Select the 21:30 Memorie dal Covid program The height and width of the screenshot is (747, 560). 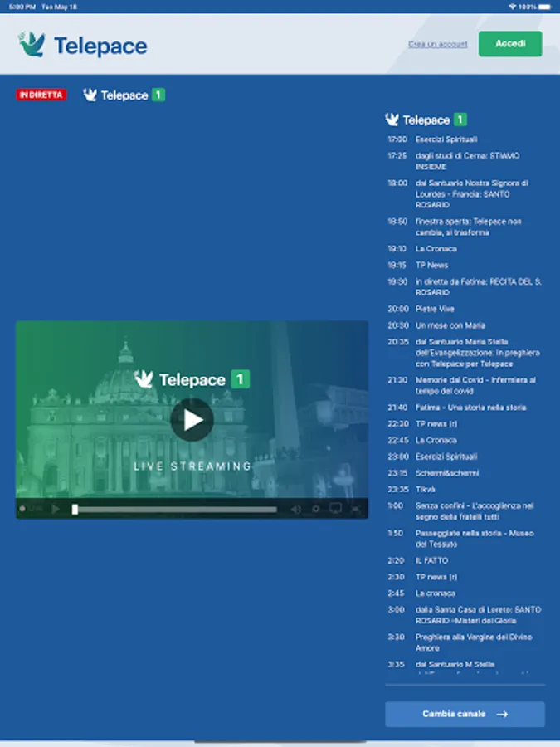(465, 385)
